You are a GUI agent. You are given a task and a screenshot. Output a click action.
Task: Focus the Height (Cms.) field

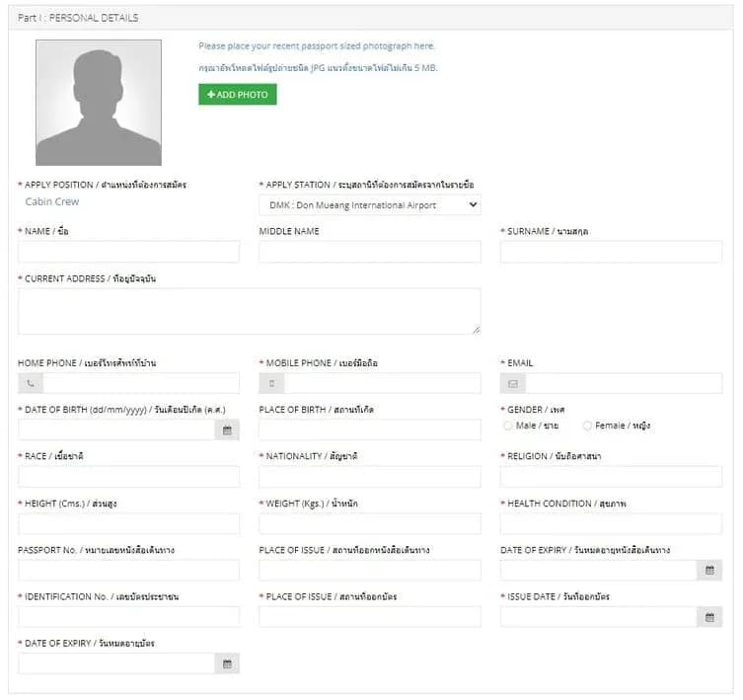click(x=128, y=523)
